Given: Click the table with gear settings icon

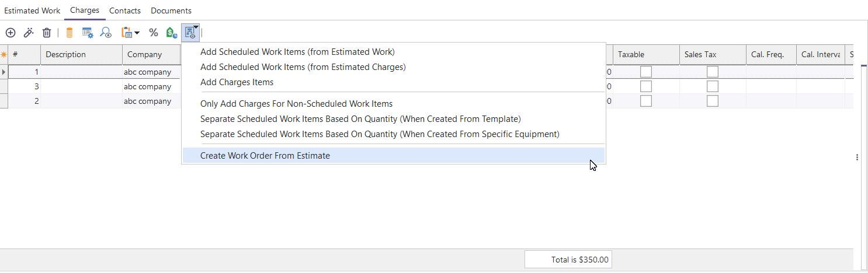Looking at the screenshot, I should [88, 33].
